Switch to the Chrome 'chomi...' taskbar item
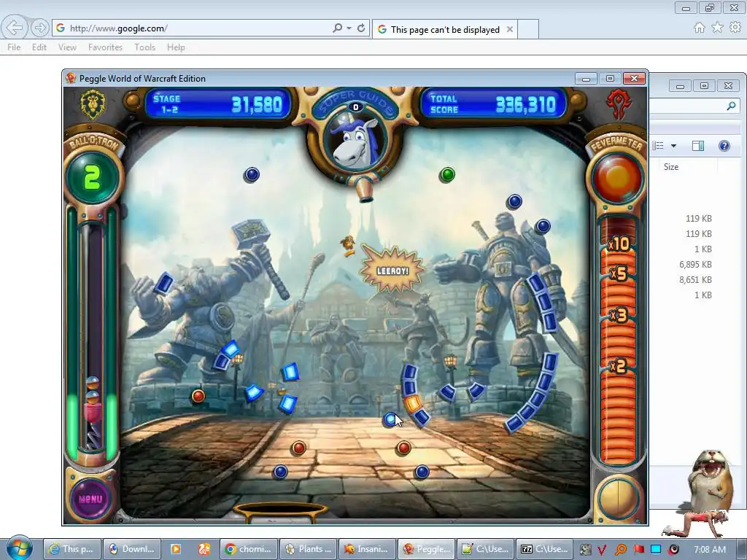This screenshot has height=560, width=747. point(249,549)
